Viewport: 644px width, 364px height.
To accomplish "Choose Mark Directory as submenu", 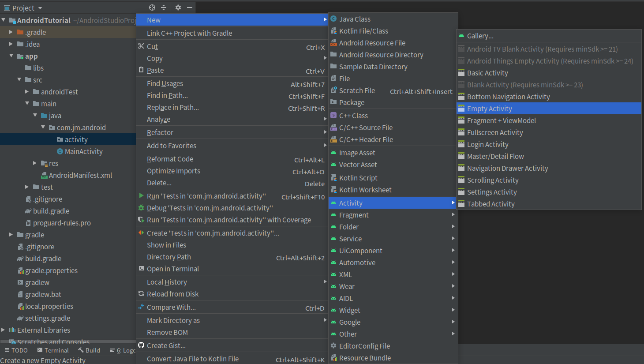I will tap(232, 320).
